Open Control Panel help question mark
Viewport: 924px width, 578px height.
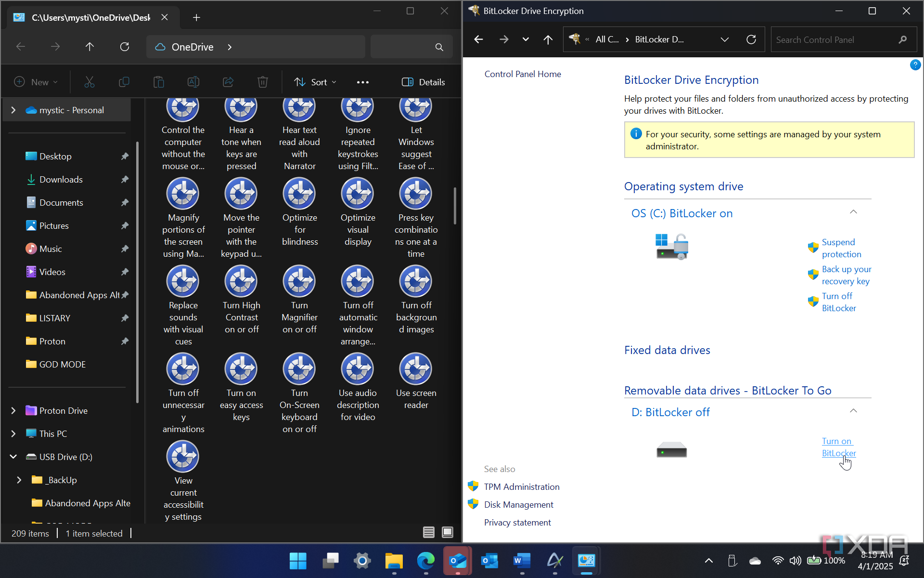click(915, 65)
